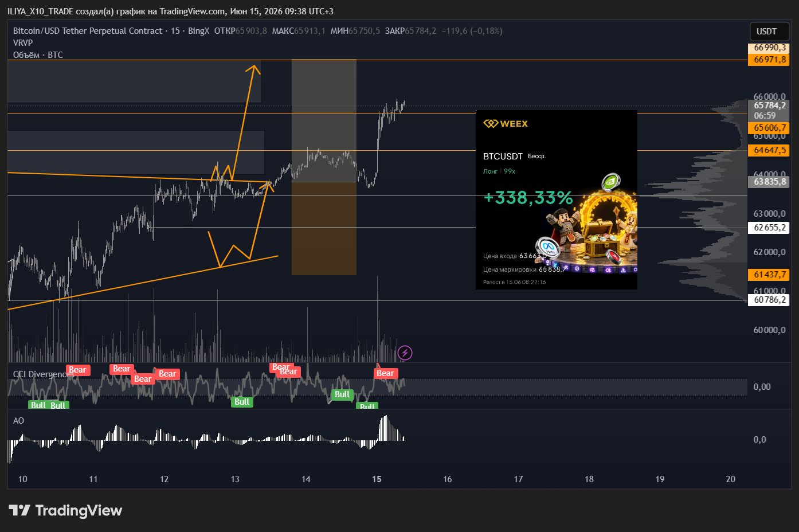Click the CCI pane 0,00 axis value
Screen dimensions: 799x532
[x=762, y=387]
